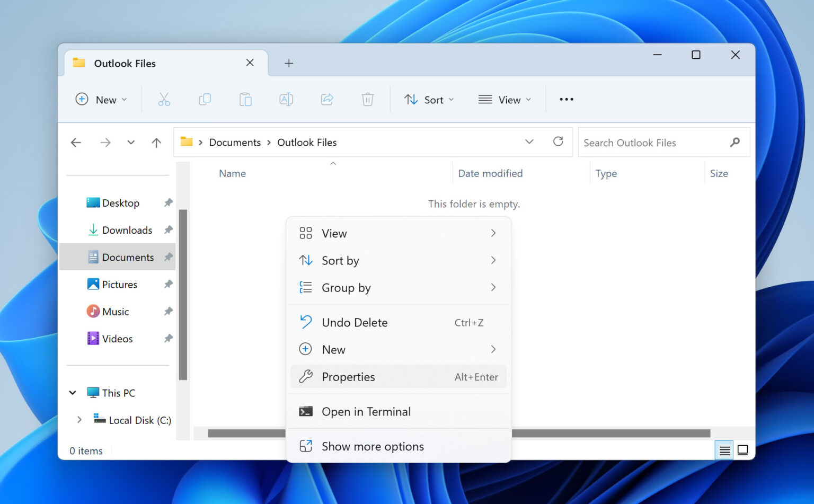The height and width of the screenshot is (504, 814).
Task: Click the Share icon in the toolbar
Action: [327, 99]
